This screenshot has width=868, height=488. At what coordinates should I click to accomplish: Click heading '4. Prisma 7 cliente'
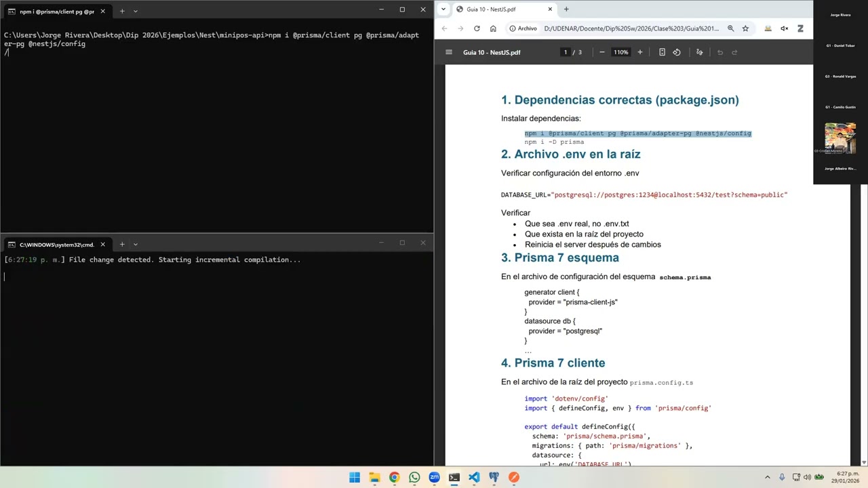[553, 363]
